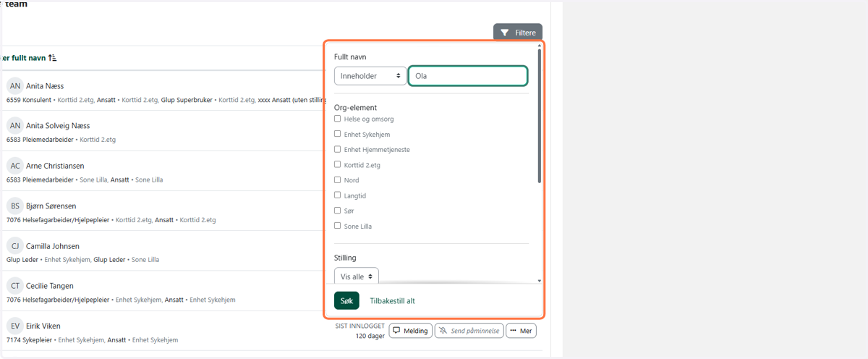Open Arne Christiansen name link
868x359 pixels.
tap(56, 166)
